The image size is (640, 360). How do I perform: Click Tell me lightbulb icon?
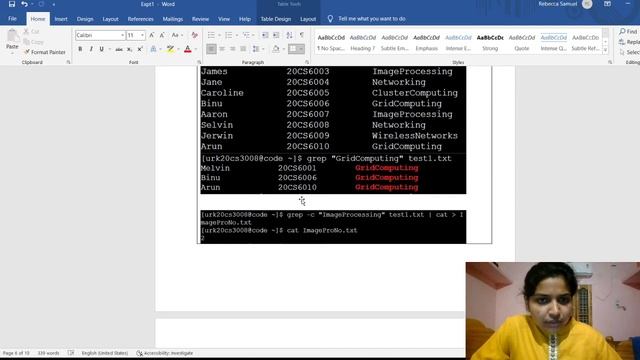tap(330, 19)
